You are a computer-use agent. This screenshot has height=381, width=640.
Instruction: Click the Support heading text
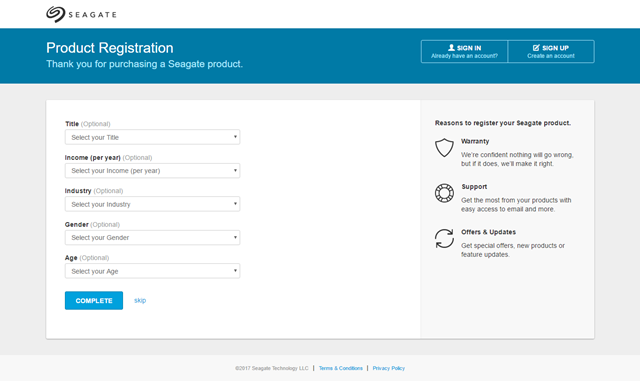pyautogui.click(x=474, y=187)
